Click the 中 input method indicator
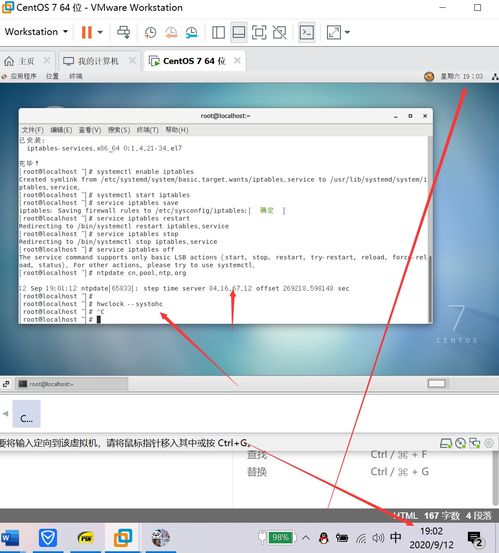Image resolution: width=499 pixels, height=553 pixels. [396, 537]
